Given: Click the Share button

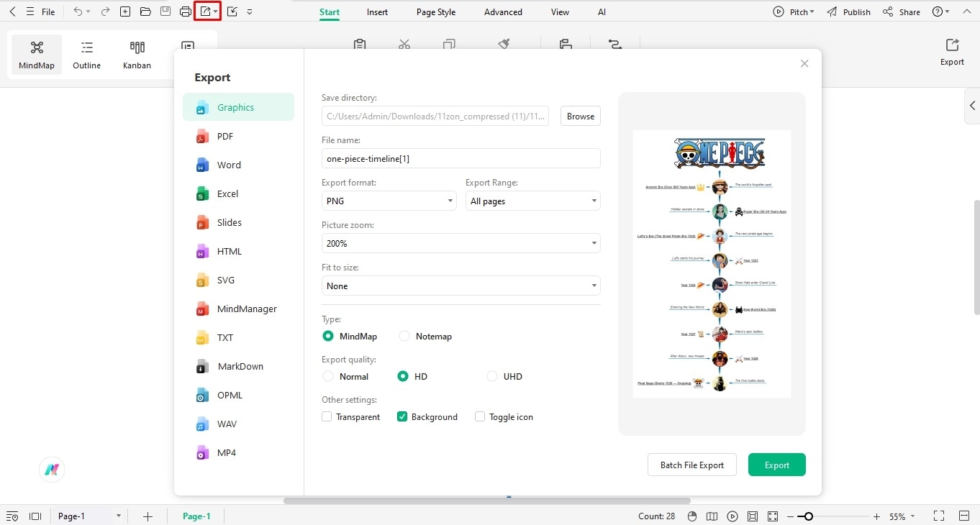Looking at the screenshot, I should [x=902, y=12].
